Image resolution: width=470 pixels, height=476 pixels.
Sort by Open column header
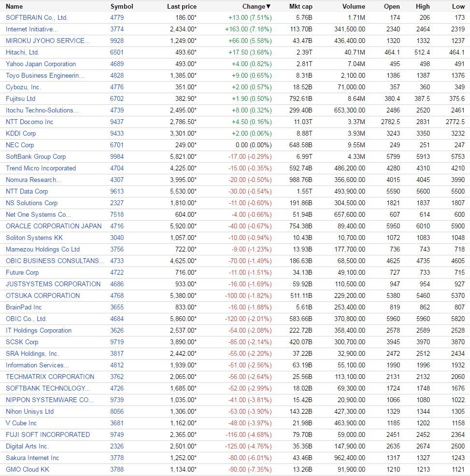pos(392,6)
